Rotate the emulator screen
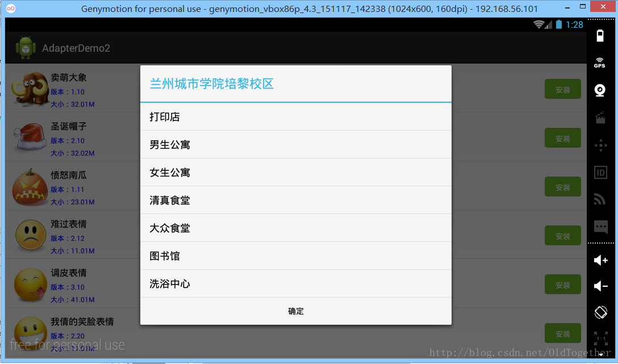 600,312
